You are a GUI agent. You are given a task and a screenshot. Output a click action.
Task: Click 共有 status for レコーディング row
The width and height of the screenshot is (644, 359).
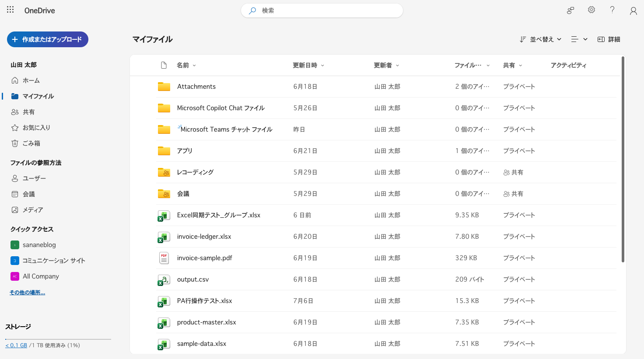513,172
